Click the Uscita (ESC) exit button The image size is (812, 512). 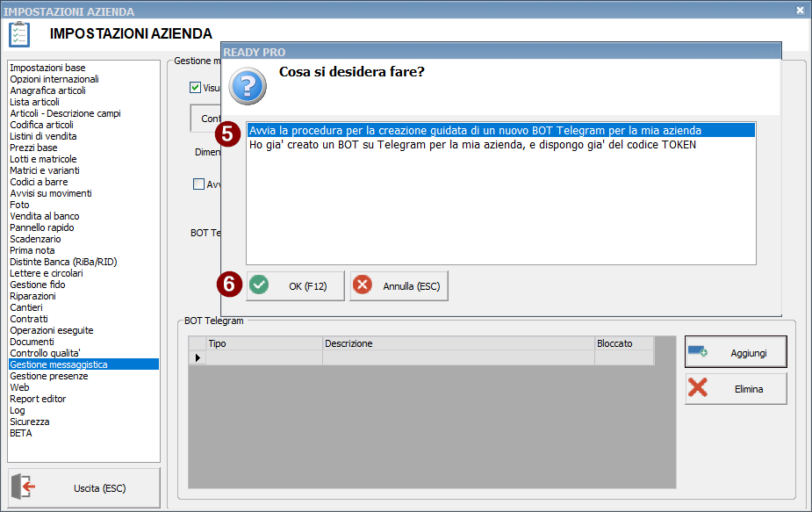point(84,487)
